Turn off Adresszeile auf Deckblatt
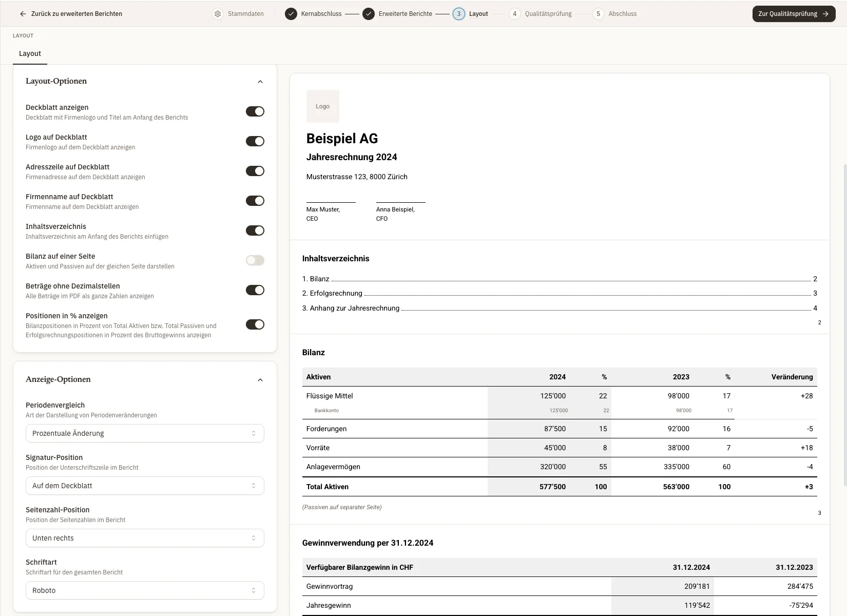This screenshot has width=847, height=616. (x=255, y=171)
